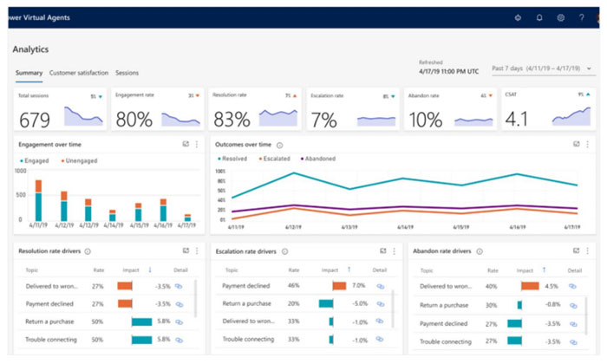Open detail link for Return a purchase in Abandon drivers
The height and width of the screenshot is (364, 607).
573,306
